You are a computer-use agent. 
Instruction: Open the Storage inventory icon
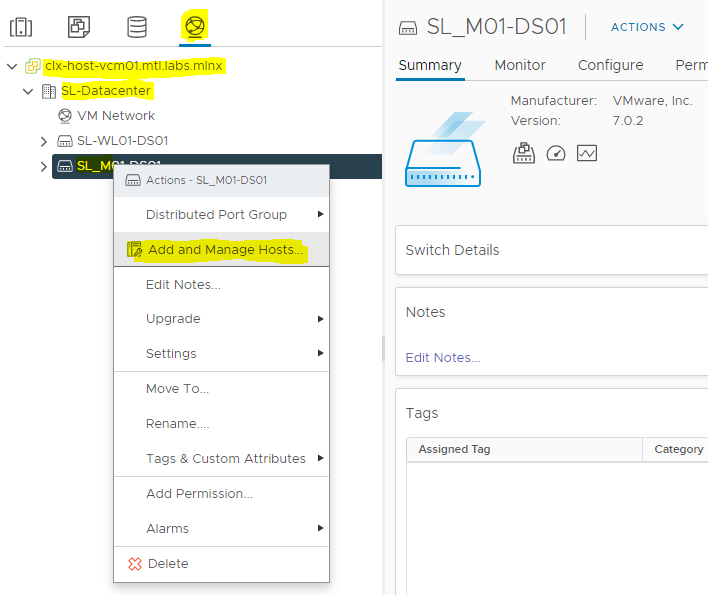[x=137, y=27]
